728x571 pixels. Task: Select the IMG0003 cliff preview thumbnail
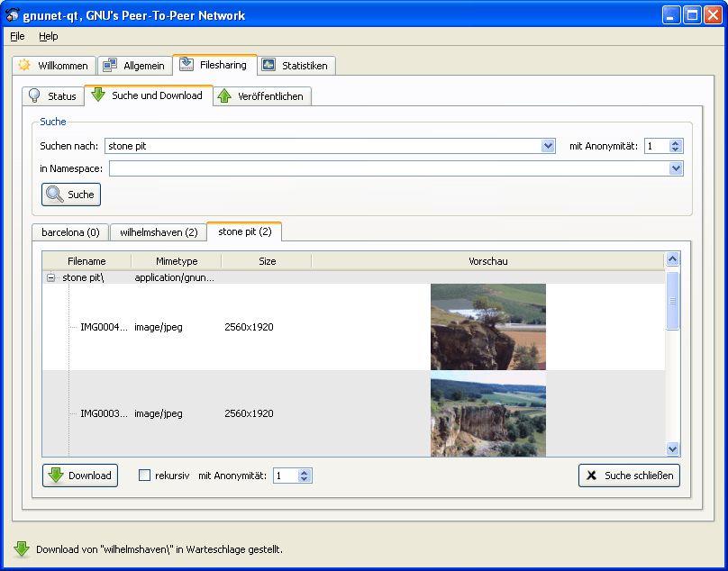(487, 414)
